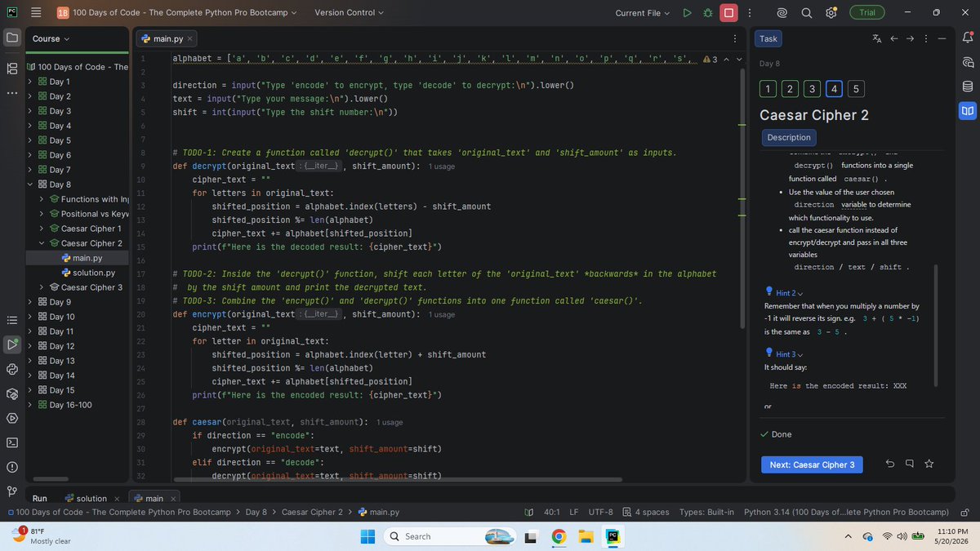Click the Python 3.14 interpreter in the status bar

click(x=846, y=513)
